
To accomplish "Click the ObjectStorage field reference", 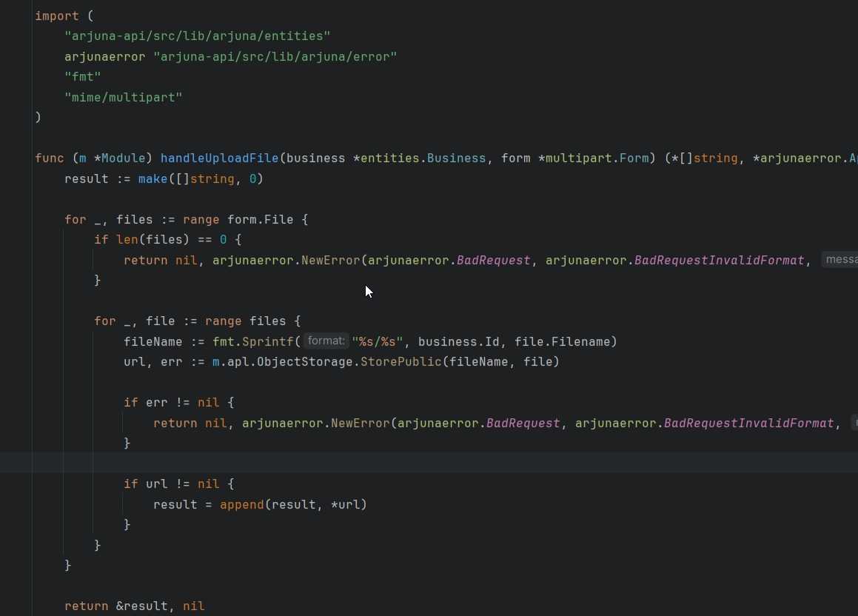I will click(304, 362).
